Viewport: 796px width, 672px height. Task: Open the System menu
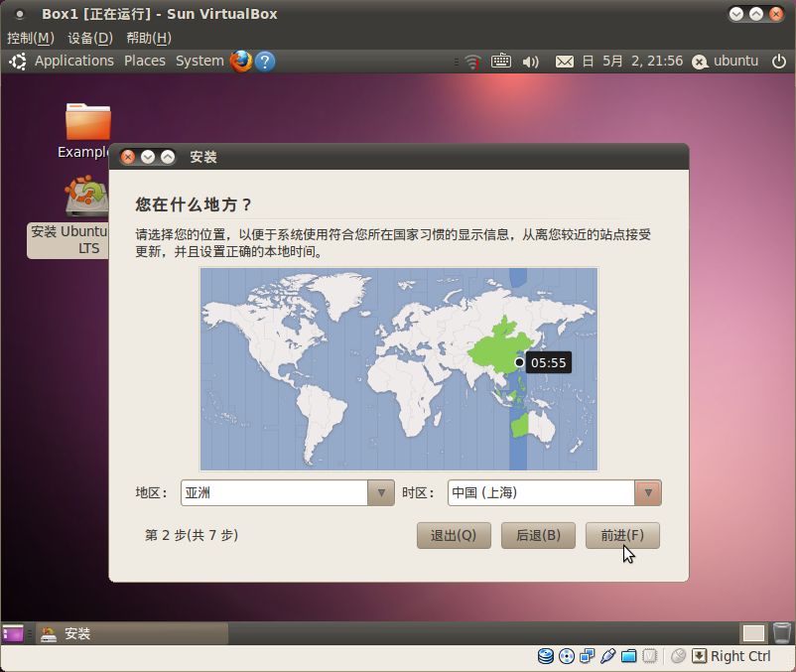[199, 61]
